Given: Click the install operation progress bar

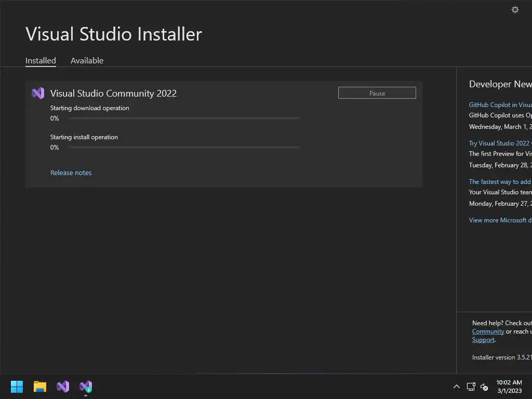Looking at the screenshot, I should click(x=183, y=148).
